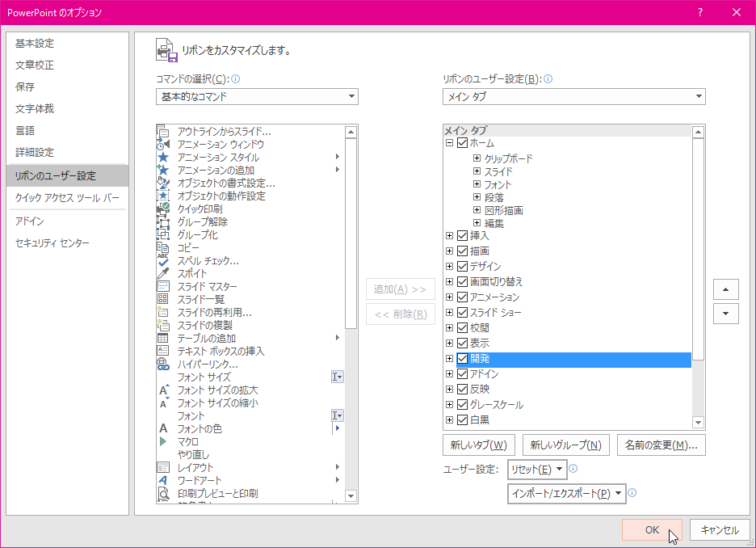Image resolution: width=756 pixels, height=548 pixels.
Task: Click the オブジェクトの書式設定 icon
Action: point(163,183)
